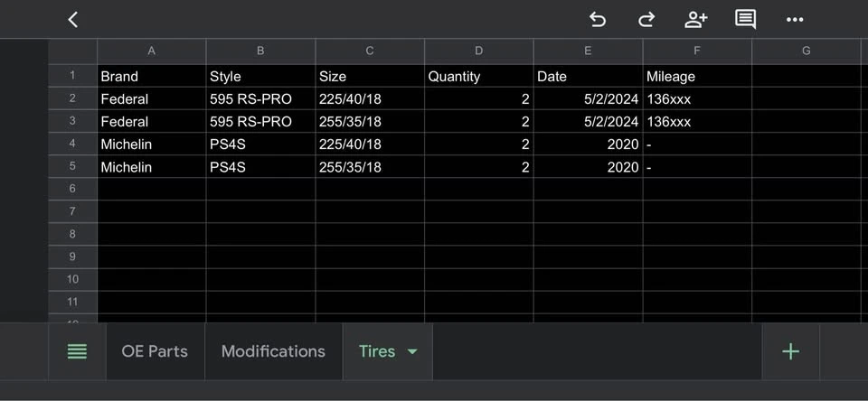Select the 'Quantity' header cell

[x=478, y=77]
